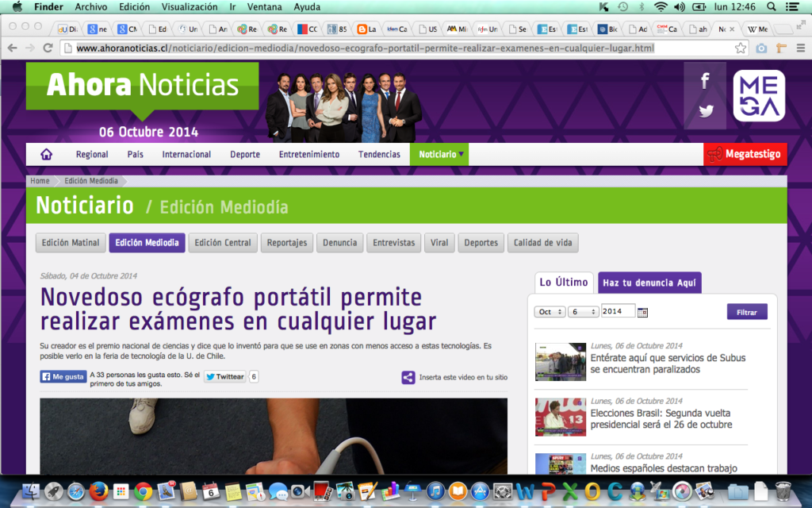812x508 pixels.
Task: Expand the Noticiario navigation dropdown
Action: point(439,154)
